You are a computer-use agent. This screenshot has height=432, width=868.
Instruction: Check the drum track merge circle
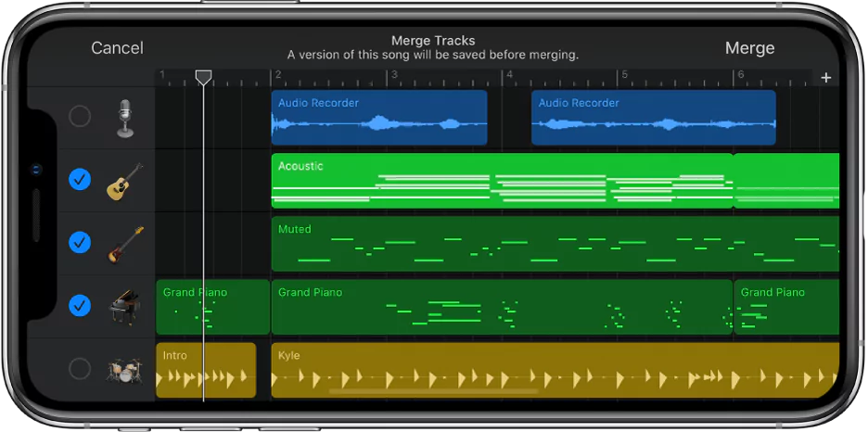(x=79, y=368)
